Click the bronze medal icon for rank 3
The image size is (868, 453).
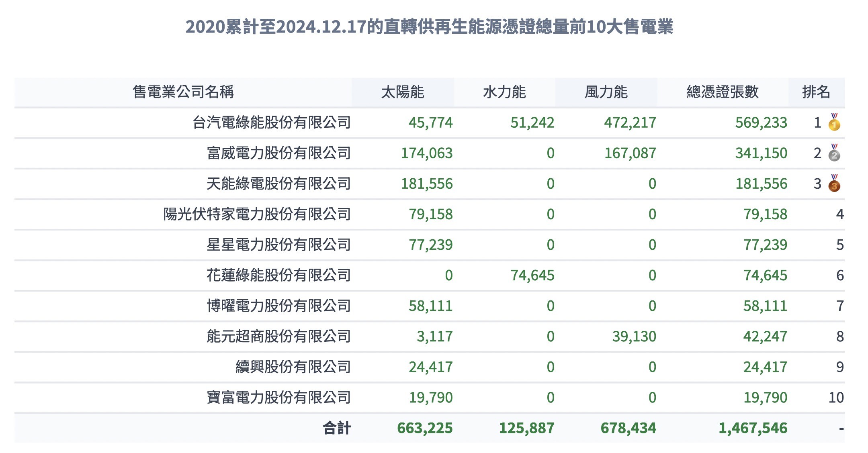(834, 183)
